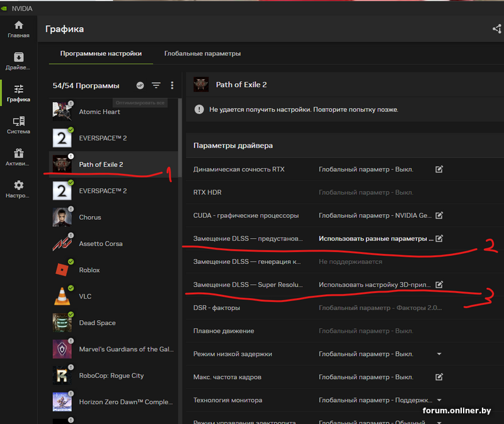Select the EVERSPACE 2 entry above Chorus
The height and width of the screenshot is (424, 504).
pyautogui.click(x=113, y=191)
